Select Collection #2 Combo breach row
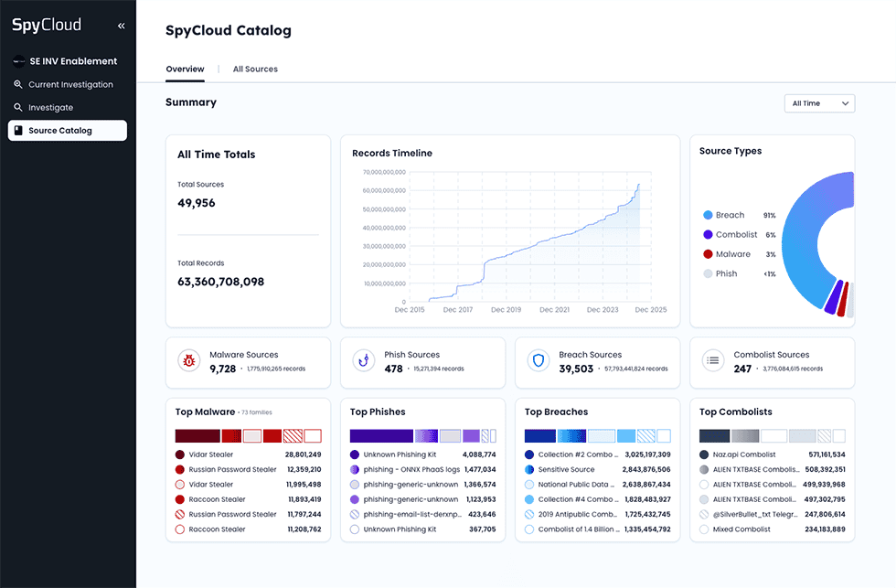The image size is (896, 588). tap(598, 454)
